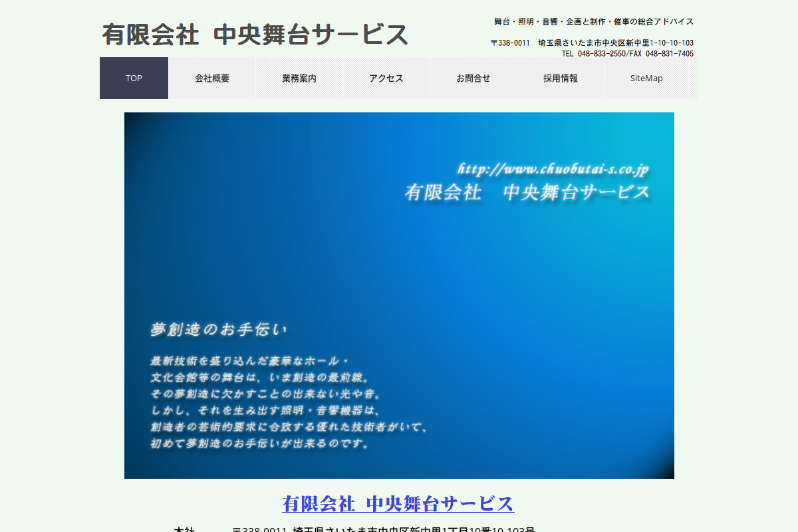798x532 pixels.
Task: Open the SiteMap menu item
Action: coord(647,78)
